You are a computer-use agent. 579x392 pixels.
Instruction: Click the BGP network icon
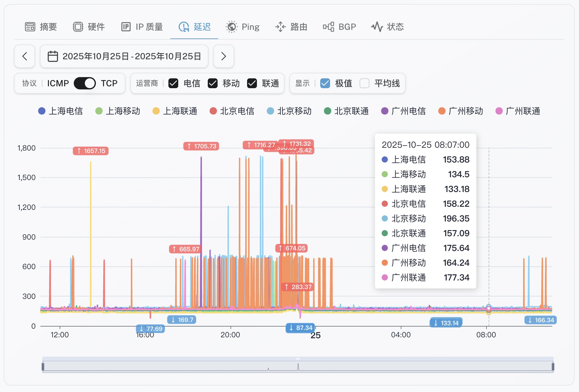[x=329, y=27]
